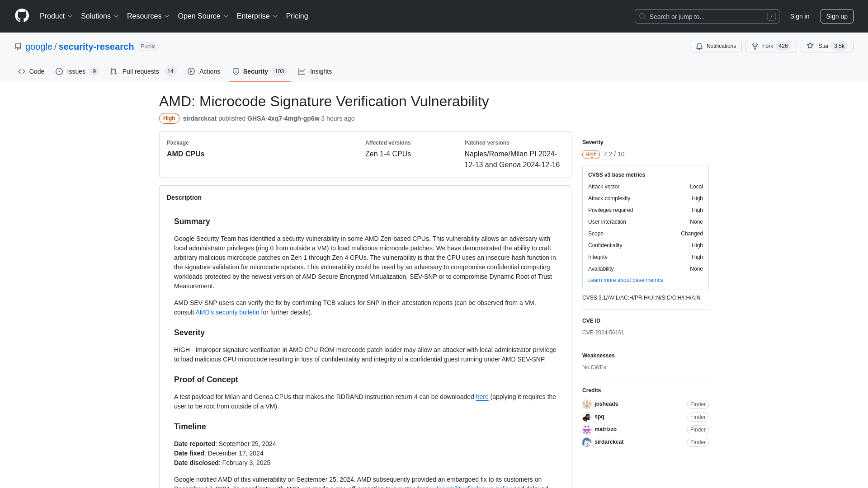Open josheads profile name in Credits
868x488 pixels.
[606, 404]
